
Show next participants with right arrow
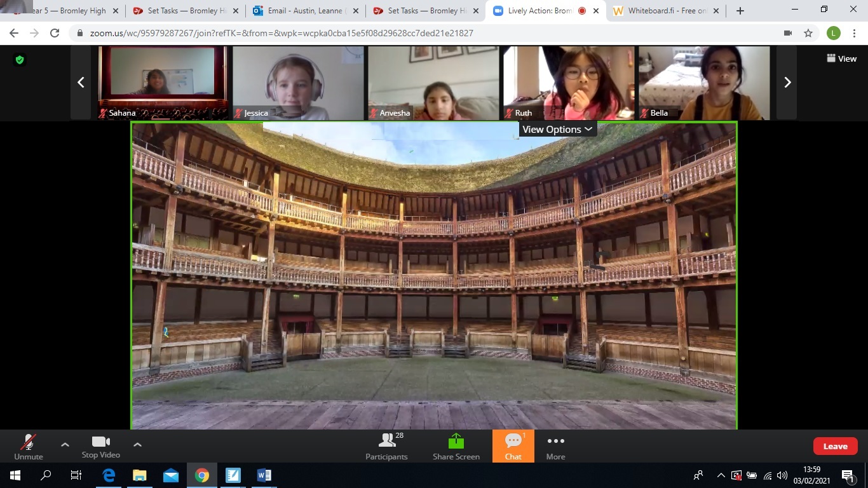point(787,83)
